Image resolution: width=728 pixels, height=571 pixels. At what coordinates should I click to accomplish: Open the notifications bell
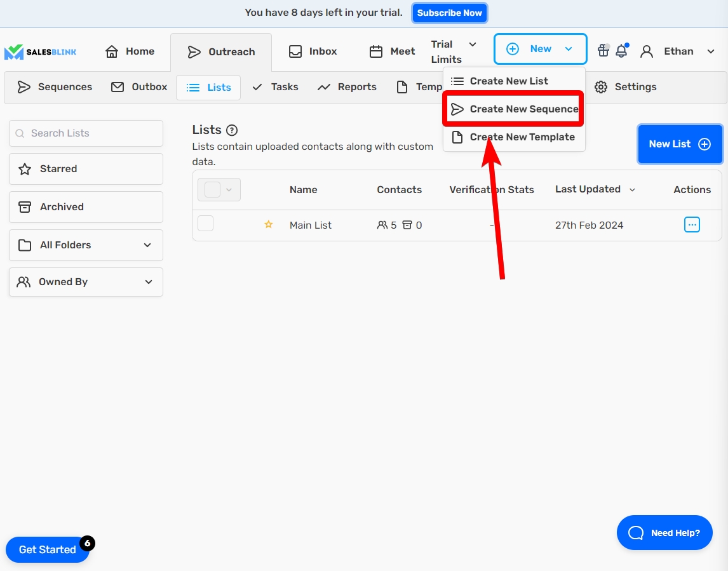click(621, 51)
